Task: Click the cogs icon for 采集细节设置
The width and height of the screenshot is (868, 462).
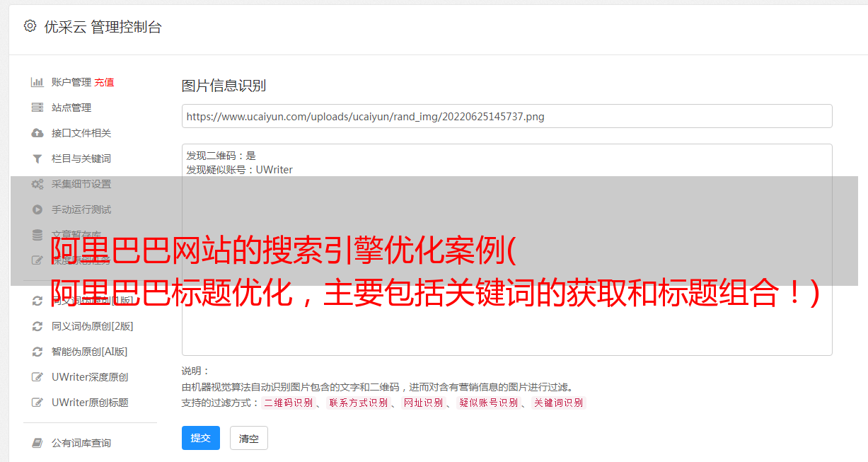Action: tap(37, 184)
